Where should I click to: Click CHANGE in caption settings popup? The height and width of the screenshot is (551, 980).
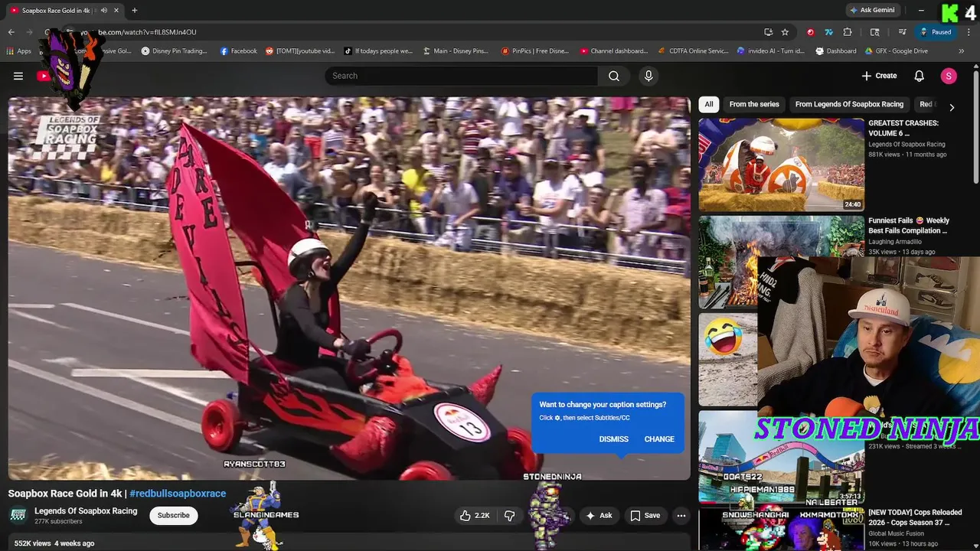coord(659,439)
